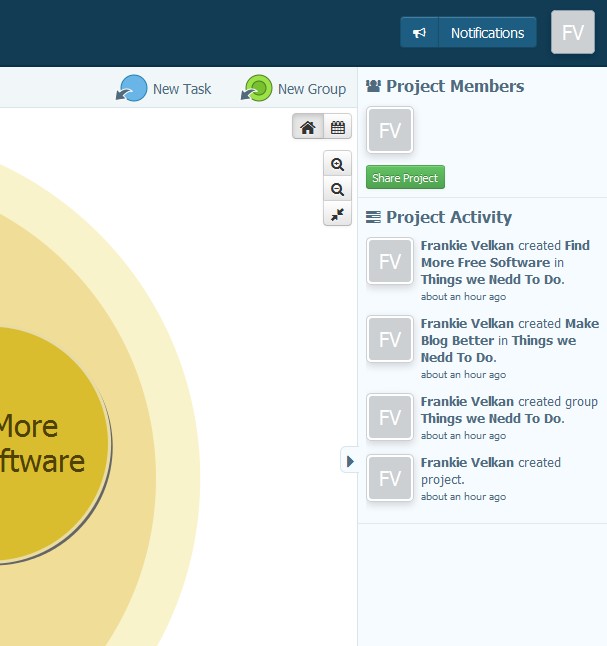Click the Project Members people icon

[x=373, y=86]
